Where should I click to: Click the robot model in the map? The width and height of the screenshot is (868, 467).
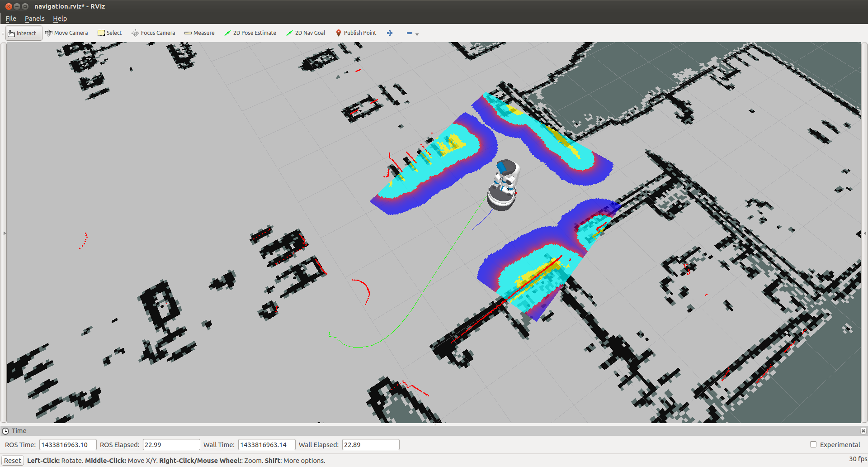click(x=504, y=186)
